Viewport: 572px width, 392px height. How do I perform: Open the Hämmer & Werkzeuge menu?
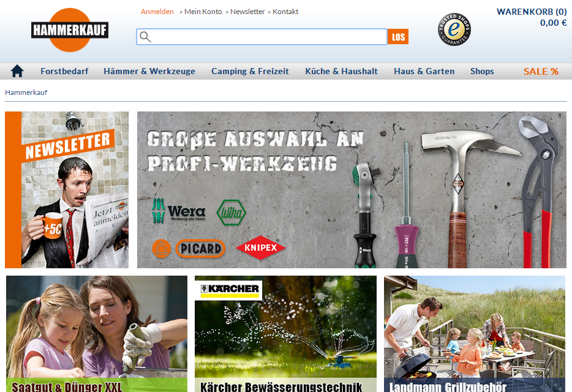coord(149,71)
